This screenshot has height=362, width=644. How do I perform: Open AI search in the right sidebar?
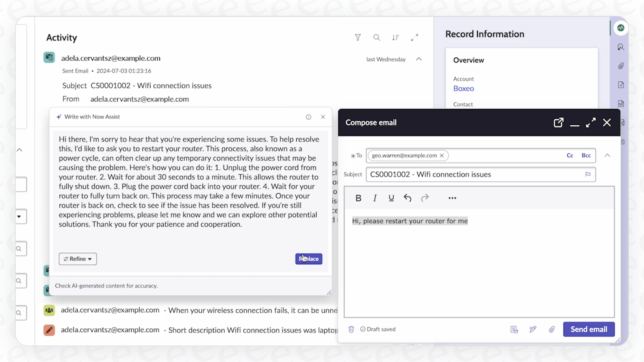(621, 47)
